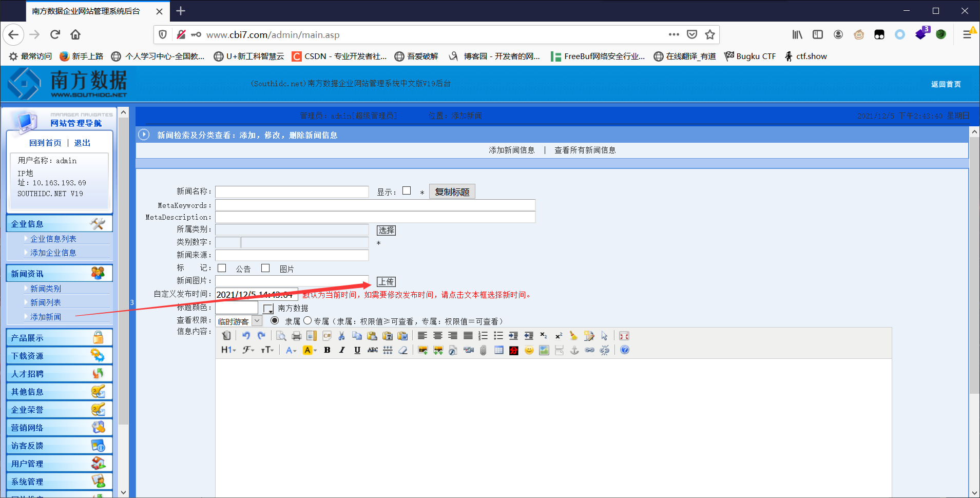Insert hyperlink with chain icon

click(x=589, y=350)
